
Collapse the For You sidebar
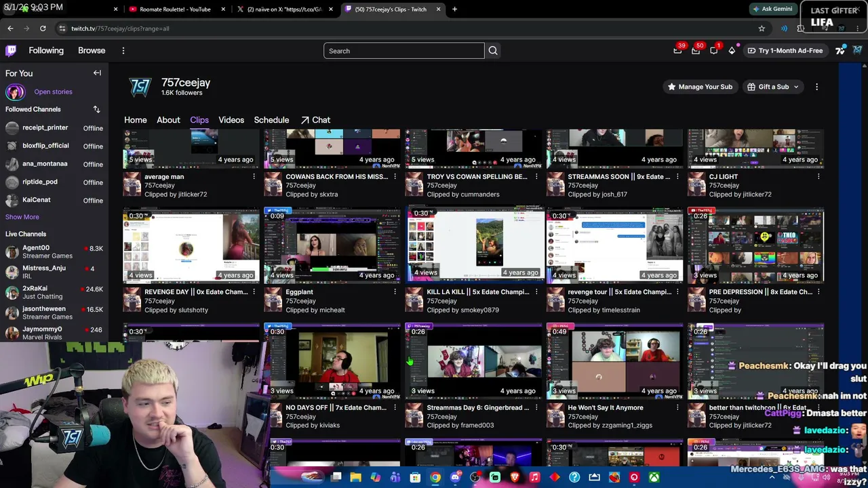(x=97, y=73)
